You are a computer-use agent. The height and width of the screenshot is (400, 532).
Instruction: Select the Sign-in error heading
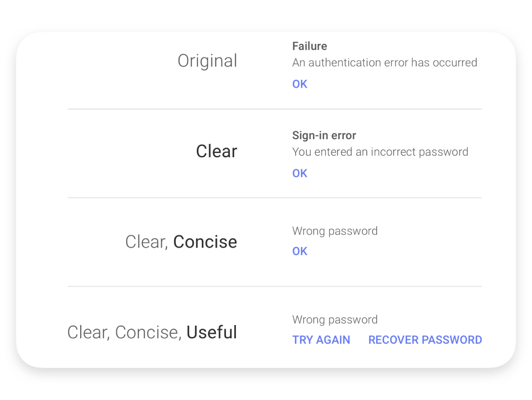click(x=324, y=135)
